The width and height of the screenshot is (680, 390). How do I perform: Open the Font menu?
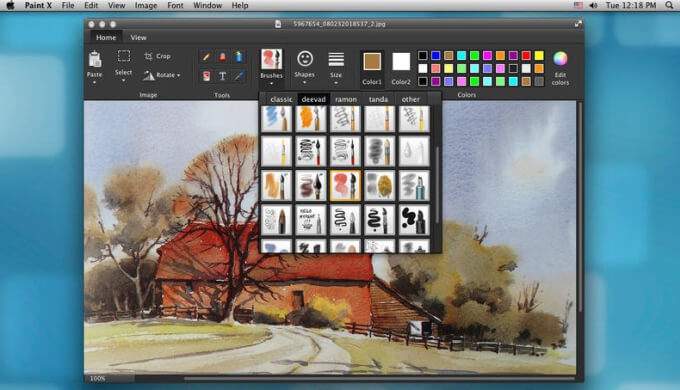(x=175, y=6)
